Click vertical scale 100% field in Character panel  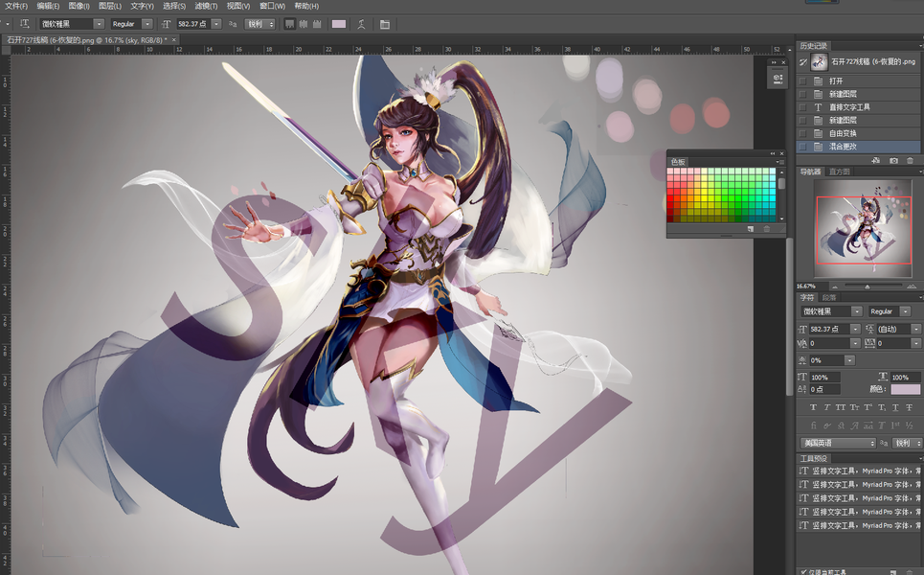click(x=824, y=378)
